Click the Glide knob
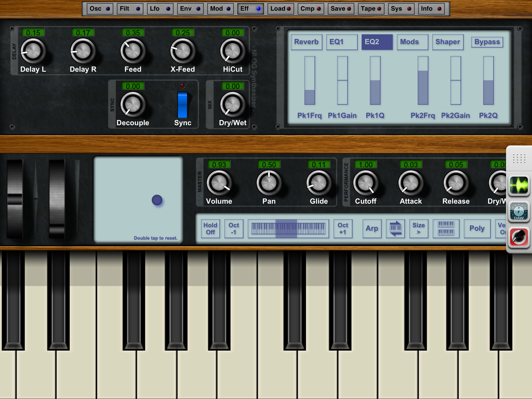Image resolution: width=532 pixels, height=399 pixels. [x=319, y=183]
